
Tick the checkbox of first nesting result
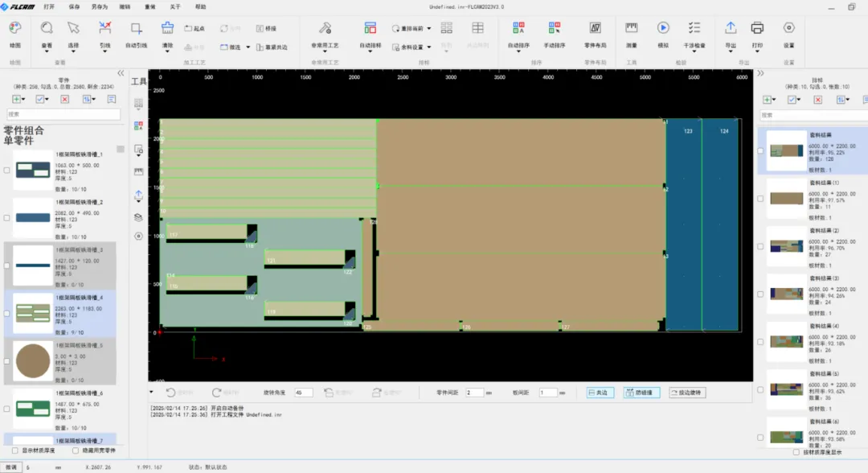(760, 150)
